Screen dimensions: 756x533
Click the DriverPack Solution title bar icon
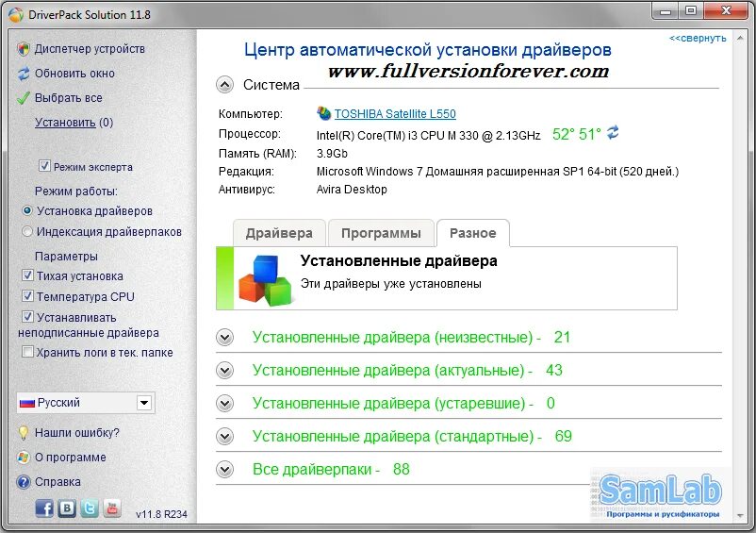click(x=15, y=14)
